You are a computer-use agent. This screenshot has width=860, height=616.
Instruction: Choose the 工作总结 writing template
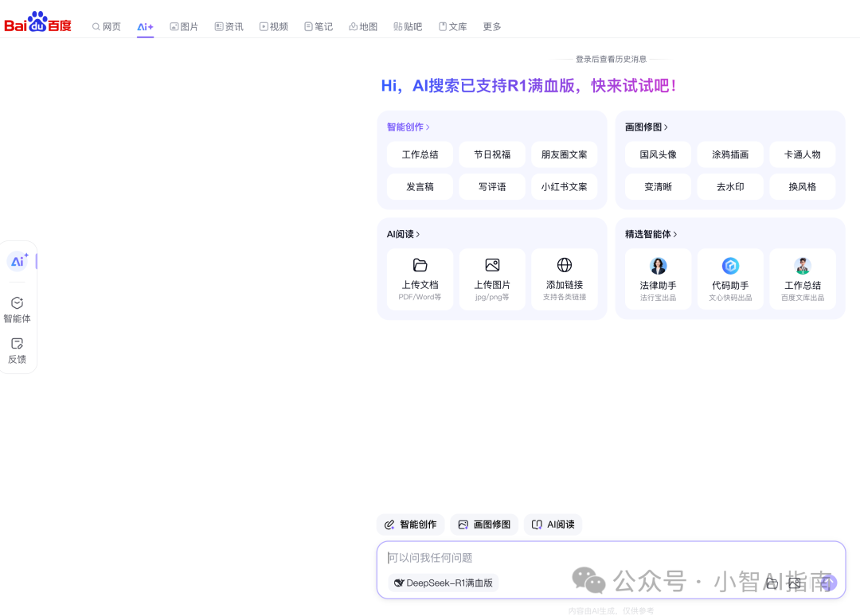420,154
